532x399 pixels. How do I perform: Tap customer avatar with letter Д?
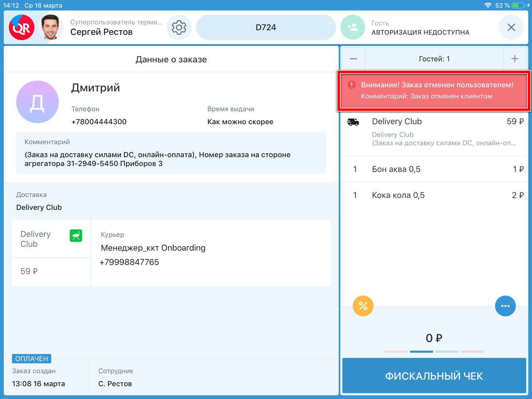pos(37,102)
